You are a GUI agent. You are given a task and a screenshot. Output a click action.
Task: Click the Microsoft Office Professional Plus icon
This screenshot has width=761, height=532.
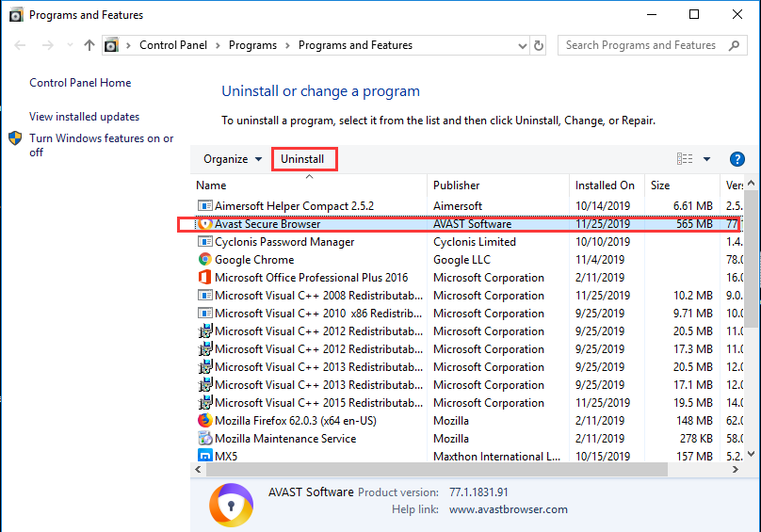tap(204, 278)
